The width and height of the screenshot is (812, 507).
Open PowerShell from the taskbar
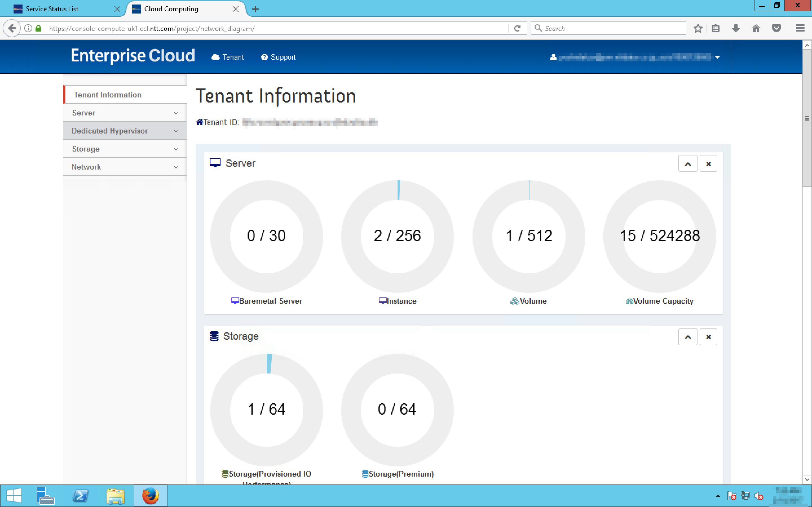[x=81, y=496]
